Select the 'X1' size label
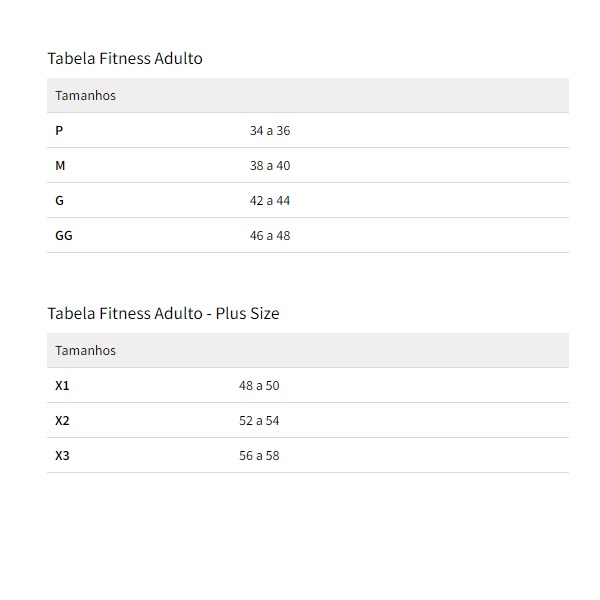Image resolution: width=600 pixels, height=600 pixels. click(62, 386)
